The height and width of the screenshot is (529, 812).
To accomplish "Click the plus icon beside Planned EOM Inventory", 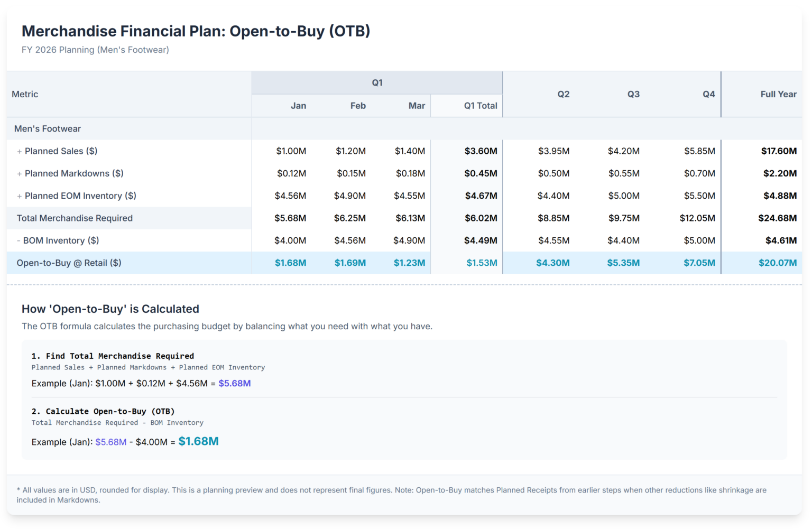I will 19,196.
